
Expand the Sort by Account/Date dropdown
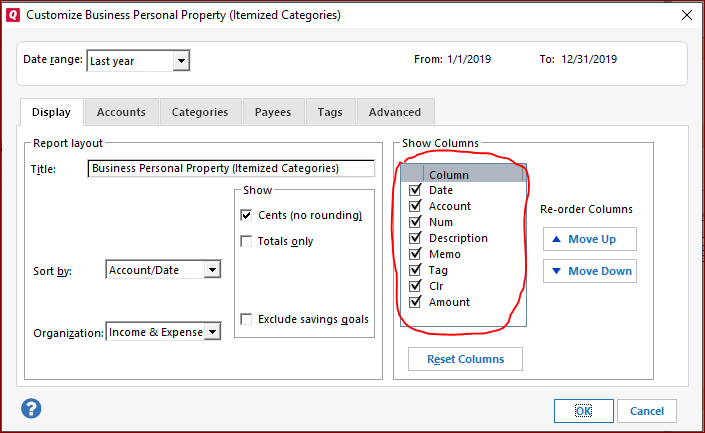pos(212,270)
